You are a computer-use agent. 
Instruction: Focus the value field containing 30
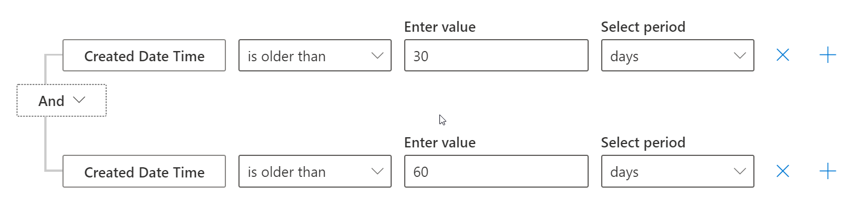tap(496, 55)
